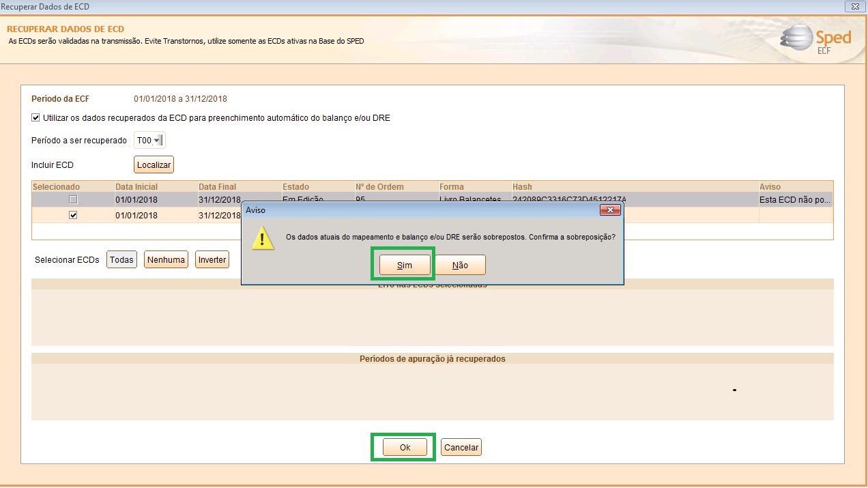Click second row's Data Inicial 01/01/2018 cell

click(x=156, y=215)
